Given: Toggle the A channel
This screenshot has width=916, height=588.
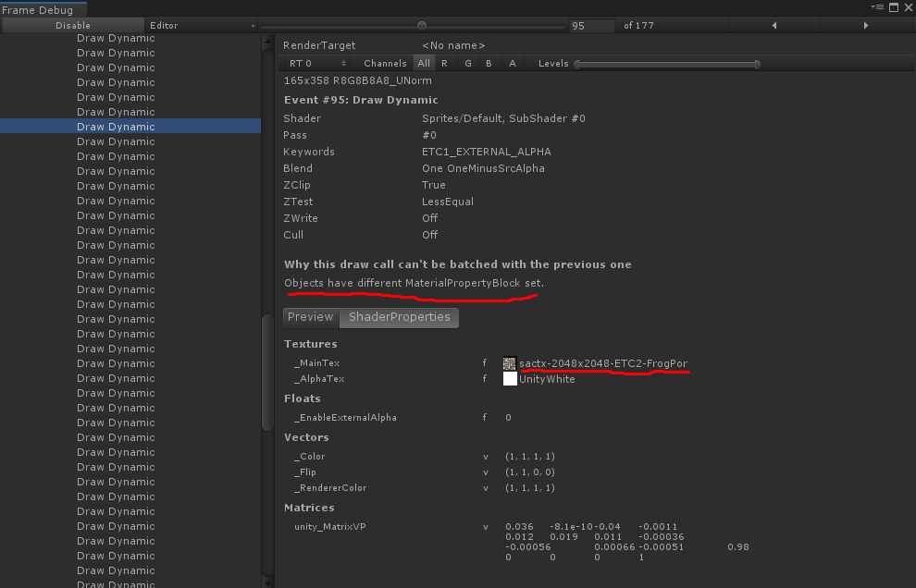Looking at the screenshot, I should [512, 63].
